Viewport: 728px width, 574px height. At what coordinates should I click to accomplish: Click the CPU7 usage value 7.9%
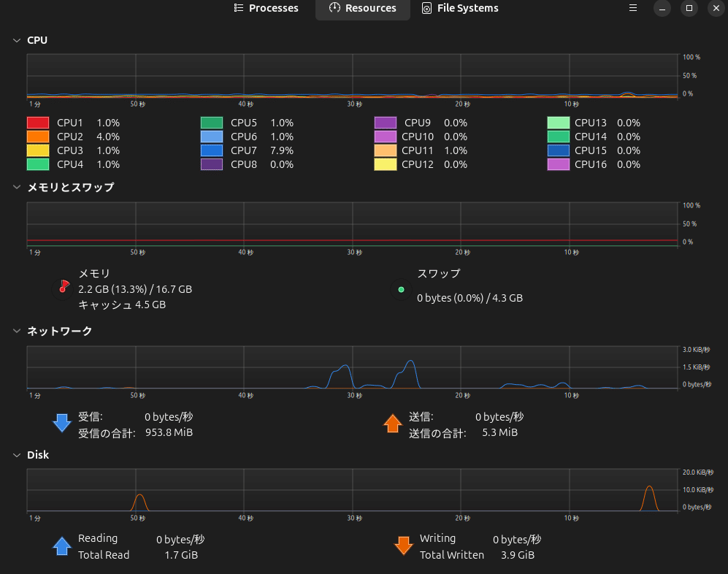tap(282, 150)
